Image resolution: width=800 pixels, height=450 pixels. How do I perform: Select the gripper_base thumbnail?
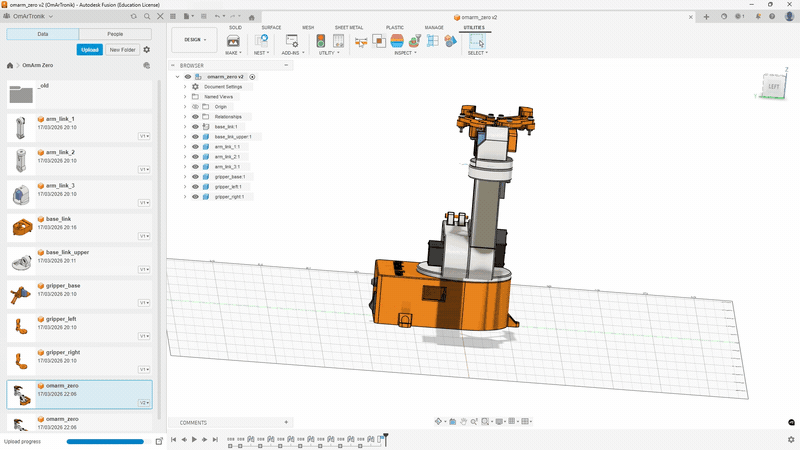(21, 294)
